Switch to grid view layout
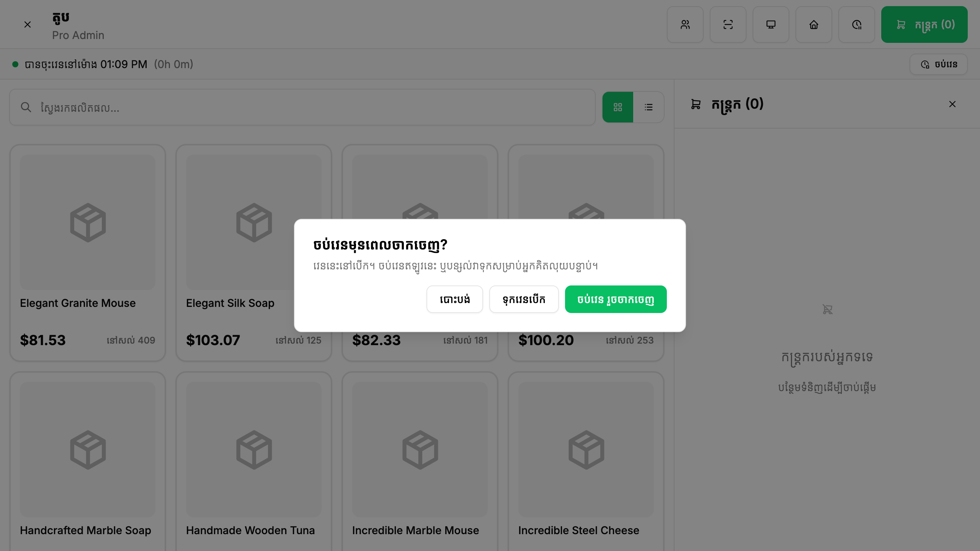 tap(618, 107)
